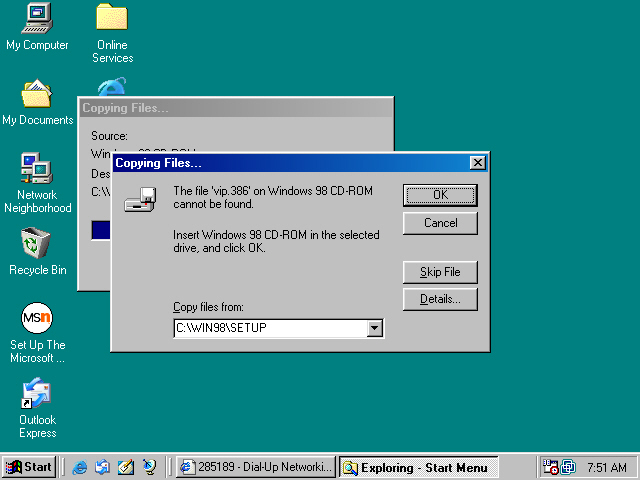The image size is (640, 480).
Task: Switch to Exploring Start Menu taskbar window
Action: (x=419, y=467)
